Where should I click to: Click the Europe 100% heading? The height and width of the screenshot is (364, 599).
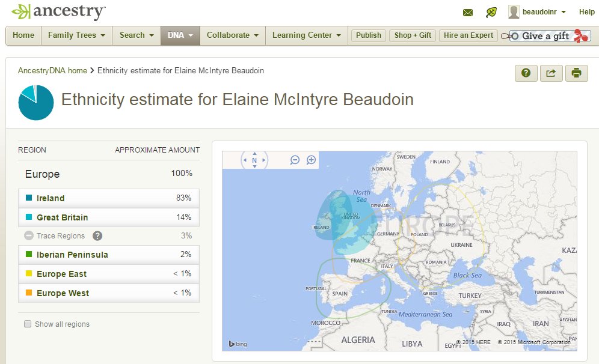109,174
